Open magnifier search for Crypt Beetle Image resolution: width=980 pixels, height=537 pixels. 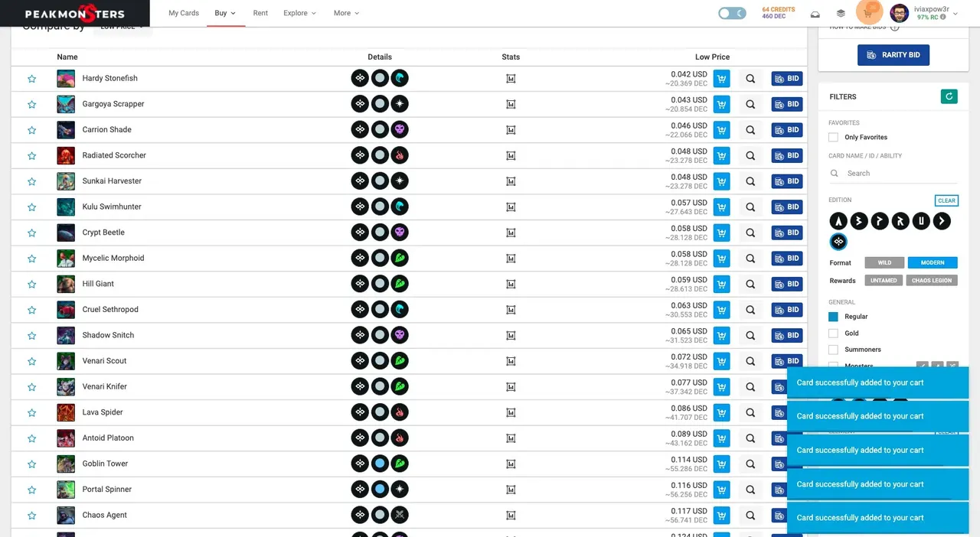tap(750, 233)
